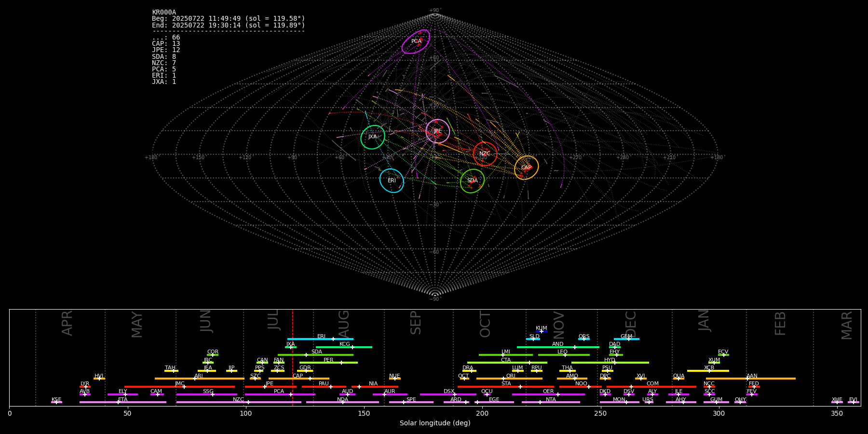Viewport: 868px width, 434px height.
Task: Select the green SDA radiant circle on sky map
Action: point(472,181)
